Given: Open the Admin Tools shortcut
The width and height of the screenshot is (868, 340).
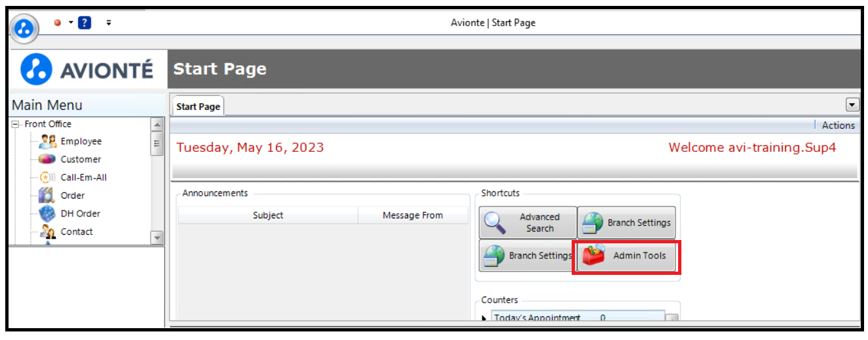Looking at the screenshot, I should (626, 256).
